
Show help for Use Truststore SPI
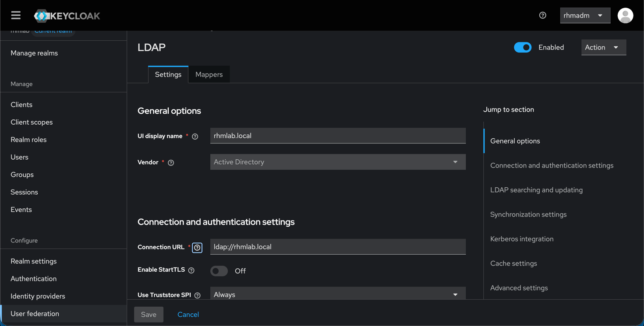pyautogui.click(x=198, y=295)
